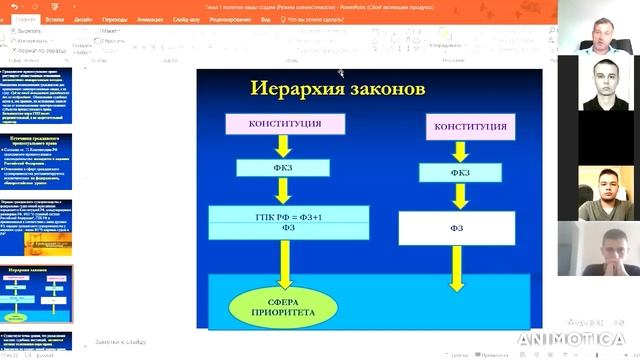Click the spell check icon in status bar

[x=28, y=356]
